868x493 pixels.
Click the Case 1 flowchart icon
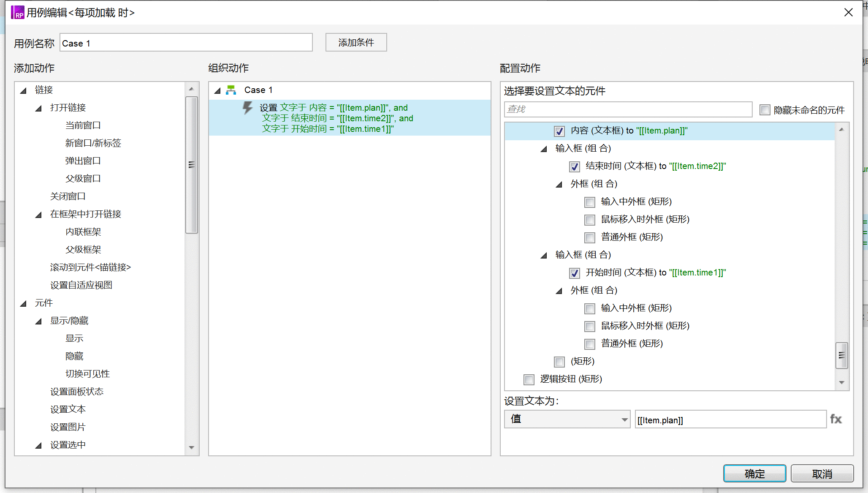231,90
